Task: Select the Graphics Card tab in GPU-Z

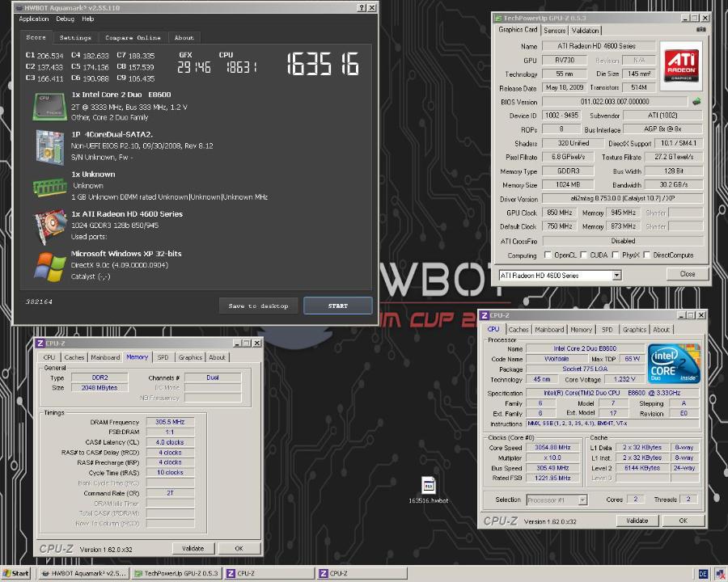Action: [518, 30]
